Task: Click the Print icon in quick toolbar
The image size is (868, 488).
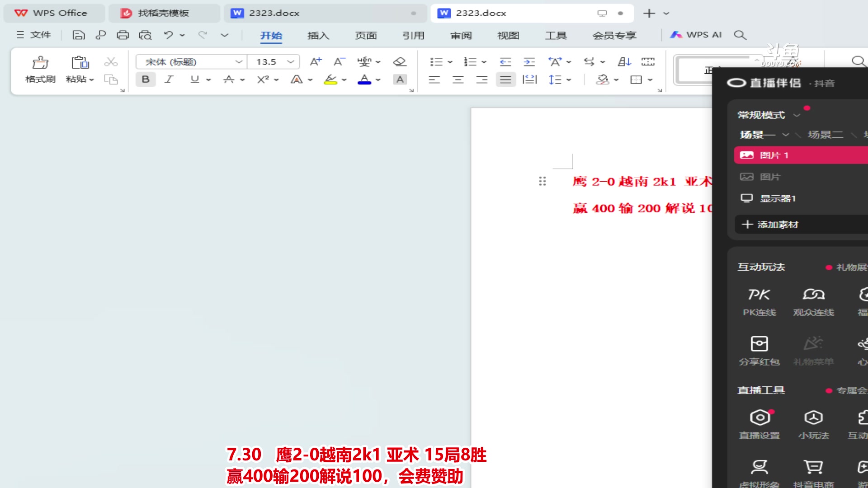Action: [x=123, y=35]
